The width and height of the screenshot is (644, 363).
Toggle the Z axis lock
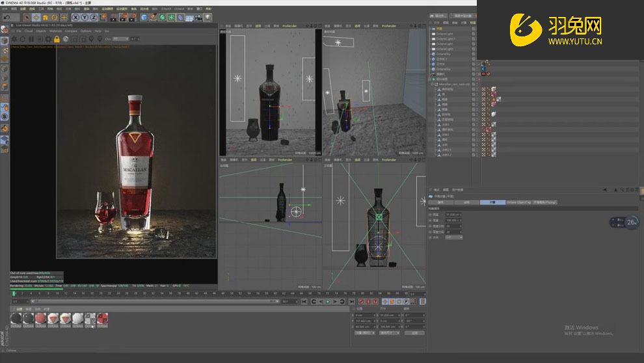pos(94,18)
